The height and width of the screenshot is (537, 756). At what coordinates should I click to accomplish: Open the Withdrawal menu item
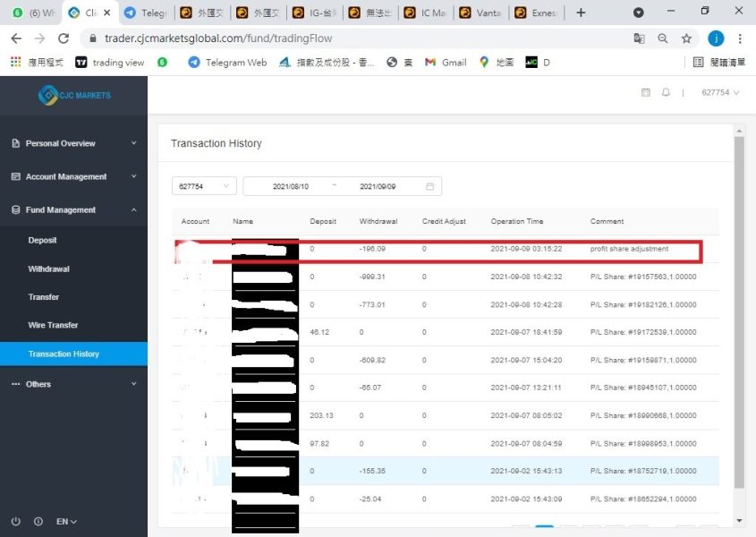pyautogui.click(x=48, y=268)
